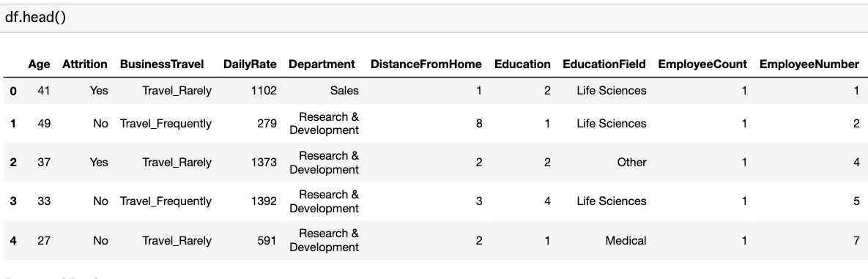Select the Age value 27

(44, 241)
